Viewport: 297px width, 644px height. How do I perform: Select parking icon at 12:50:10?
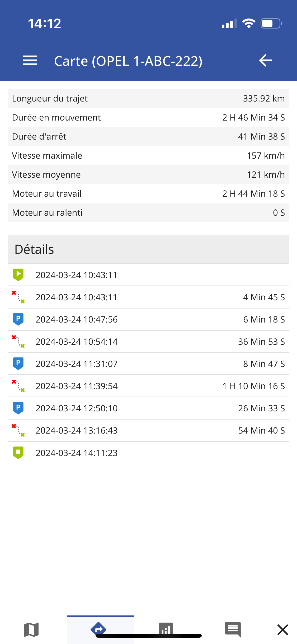(18, 408)
